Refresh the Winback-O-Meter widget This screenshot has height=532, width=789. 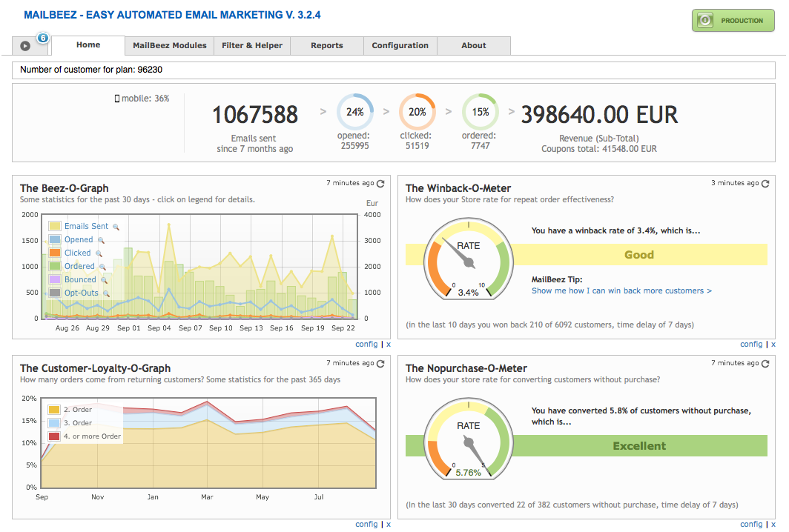pyautogui.click(x=765, y=184)
